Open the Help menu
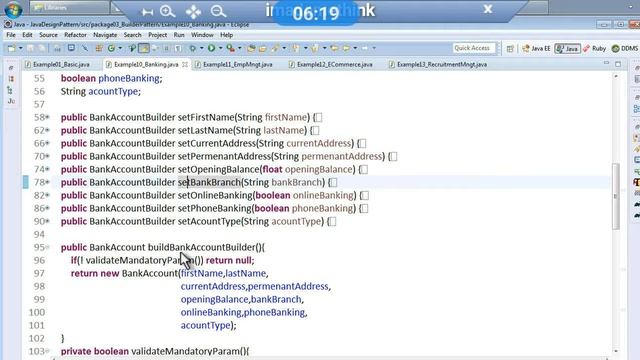This screenshot has width=640, height=360. coord(227,35)
